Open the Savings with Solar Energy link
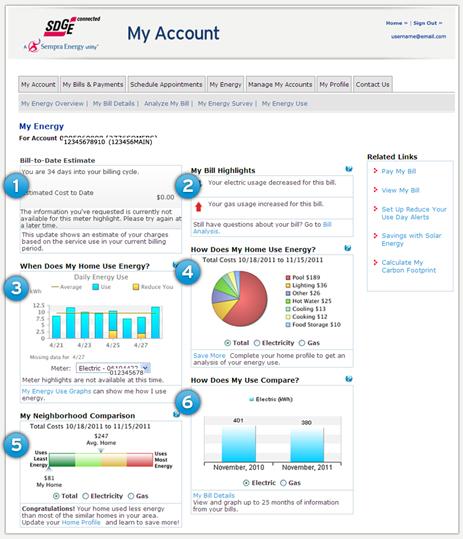The image size is (463, 539). pos(411,239)
